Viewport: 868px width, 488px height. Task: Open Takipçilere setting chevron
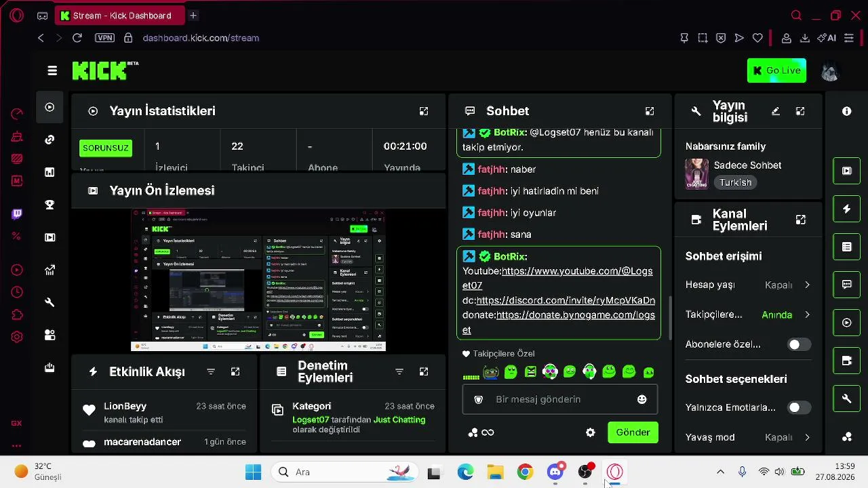[x=807, y=314]
